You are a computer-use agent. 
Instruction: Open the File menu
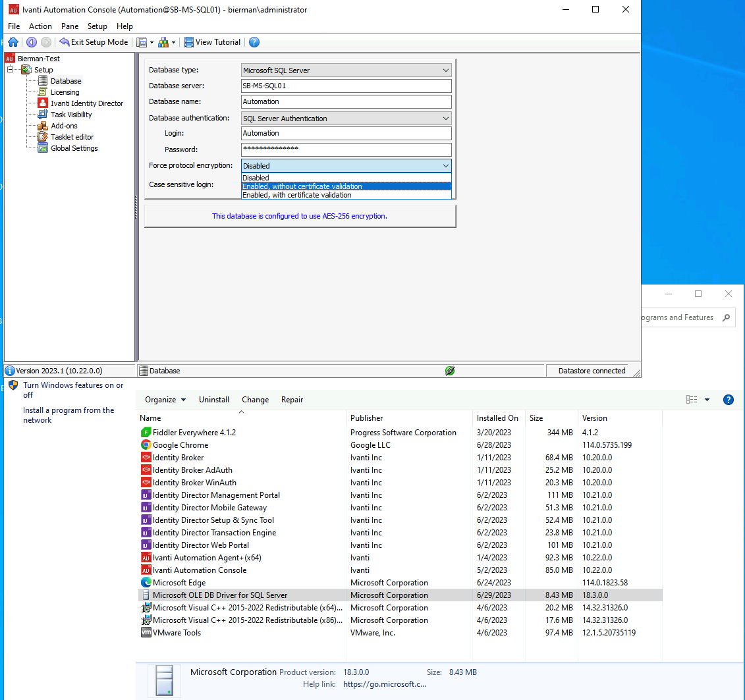pos(14,26)
